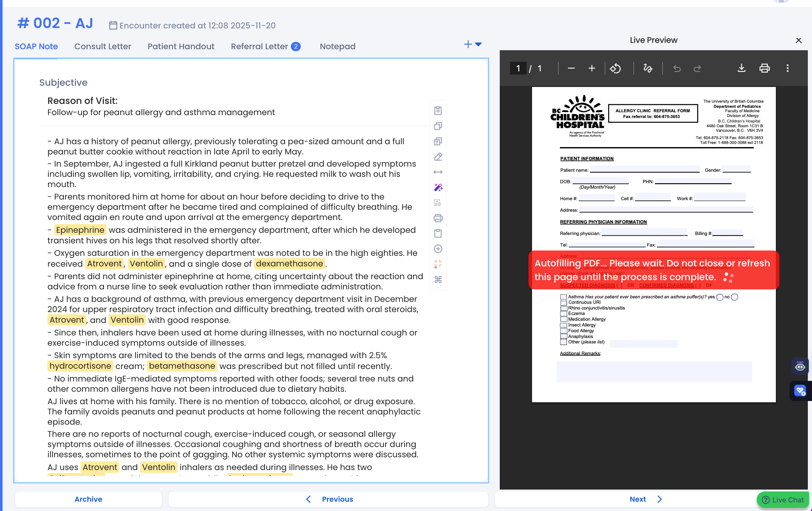Select 'yes' radio for asthma puffer

click(720, 297)
